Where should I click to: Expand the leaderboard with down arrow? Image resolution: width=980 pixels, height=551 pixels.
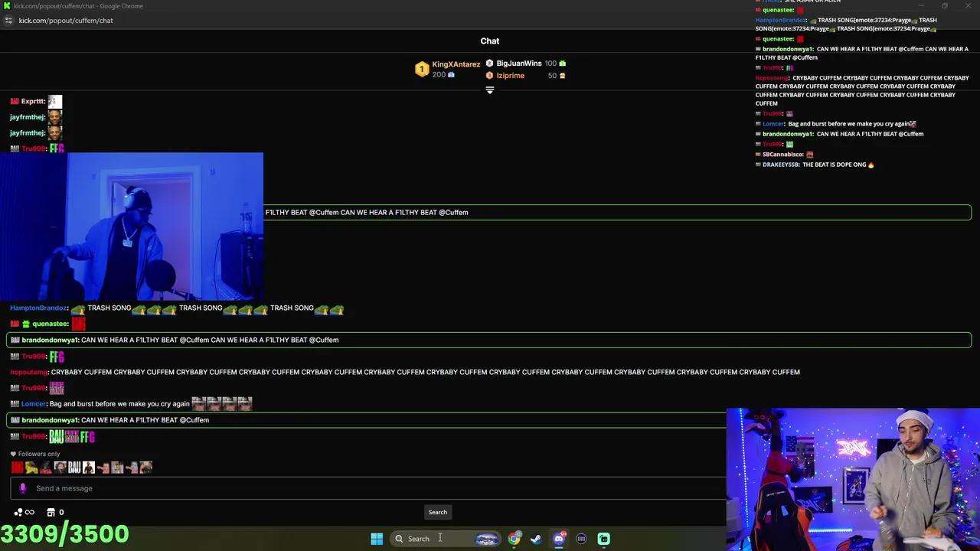pyautogui.click(x=490, y=90)
